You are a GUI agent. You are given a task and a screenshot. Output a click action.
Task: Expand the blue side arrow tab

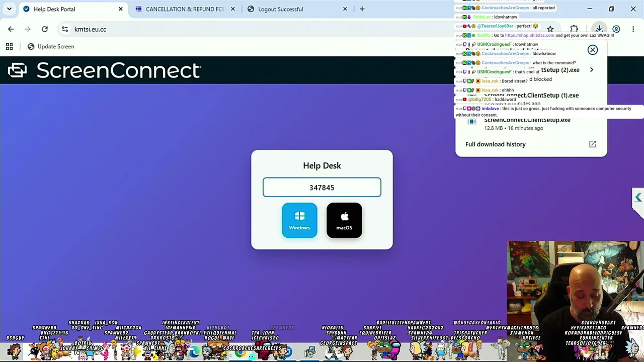638,198
